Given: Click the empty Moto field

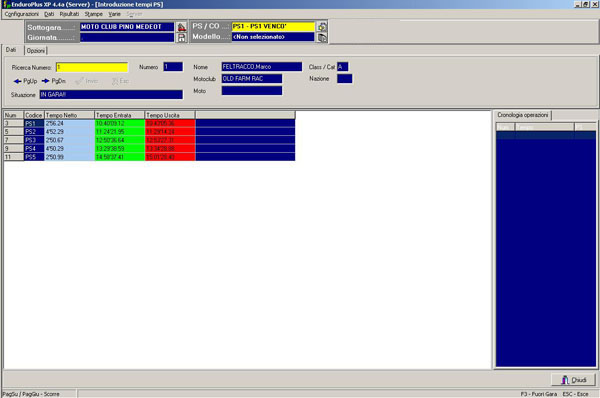Looking at the screenshot, I should pos(252,91).
